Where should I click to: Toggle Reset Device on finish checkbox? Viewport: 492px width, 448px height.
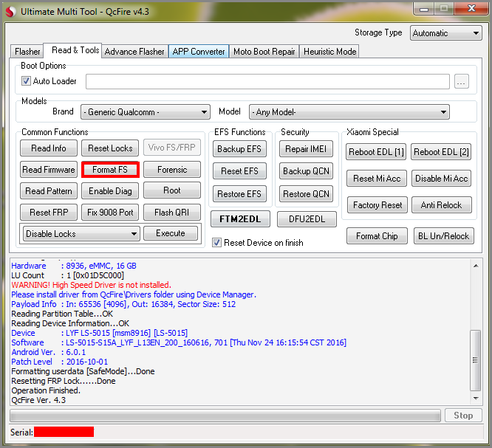216,242
